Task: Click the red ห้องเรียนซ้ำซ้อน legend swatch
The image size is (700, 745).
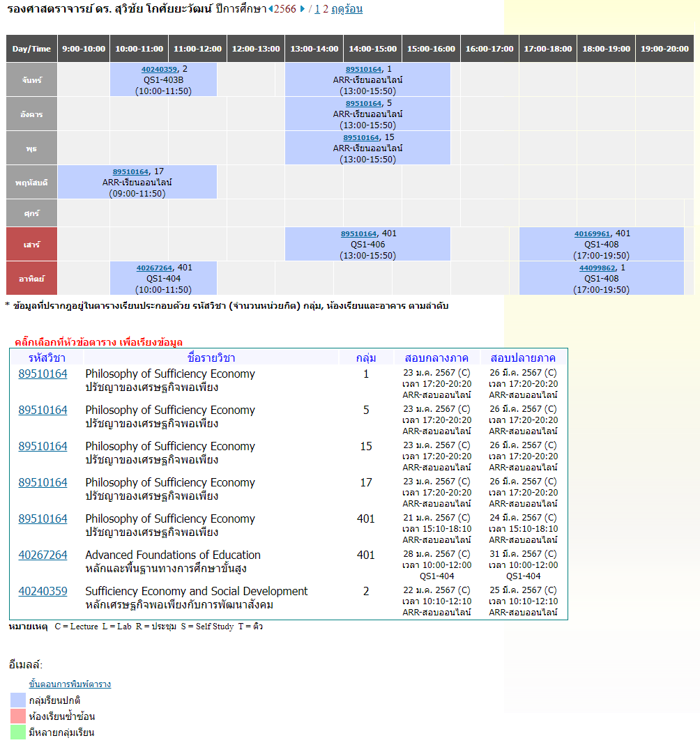Action: 18,716
